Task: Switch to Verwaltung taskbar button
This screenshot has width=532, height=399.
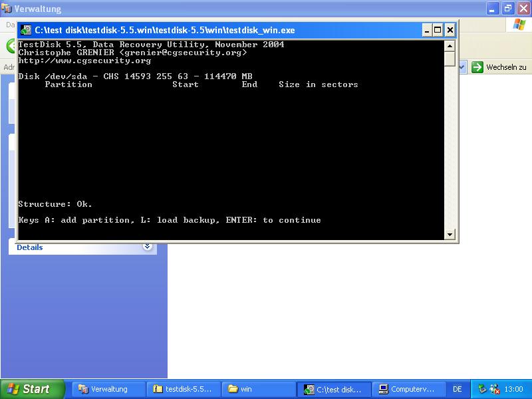Action: [108, 389]
